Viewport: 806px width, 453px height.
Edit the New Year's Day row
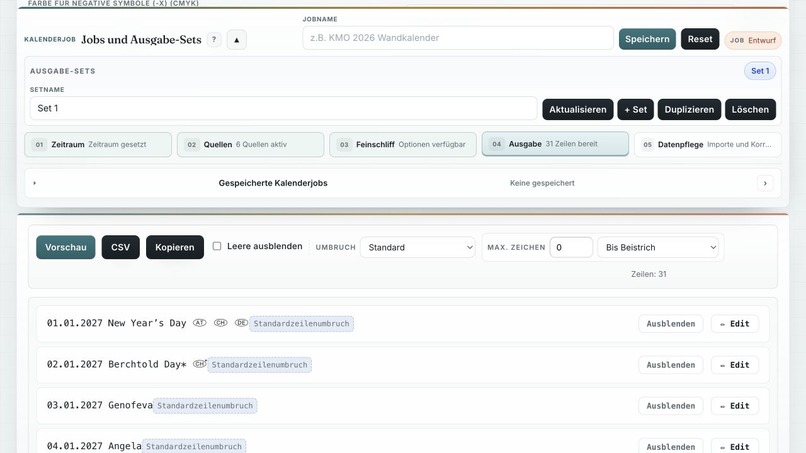[735, 323]
